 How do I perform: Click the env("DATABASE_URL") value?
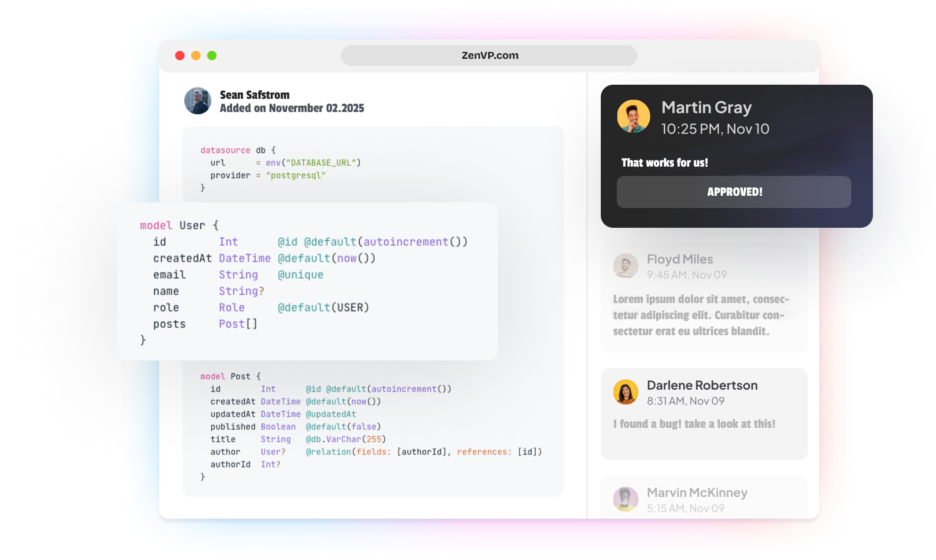click(x=313, y=163)
